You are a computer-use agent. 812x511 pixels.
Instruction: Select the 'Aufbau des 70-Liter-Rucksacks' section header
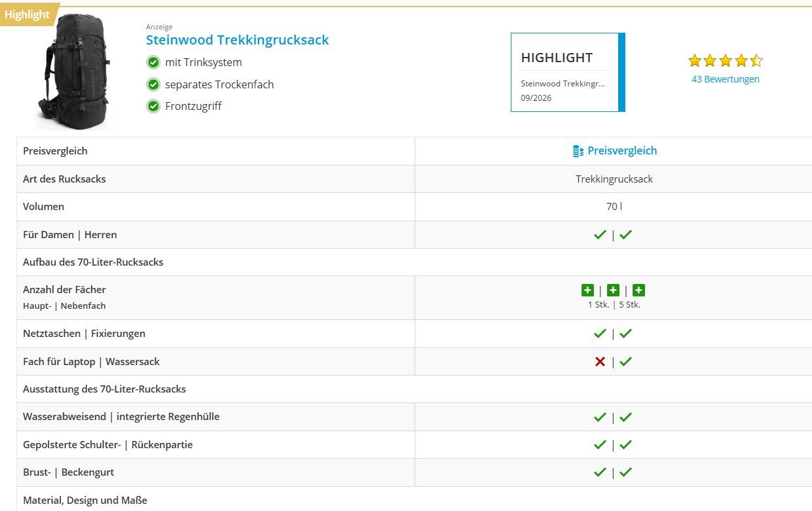point(93,262)
